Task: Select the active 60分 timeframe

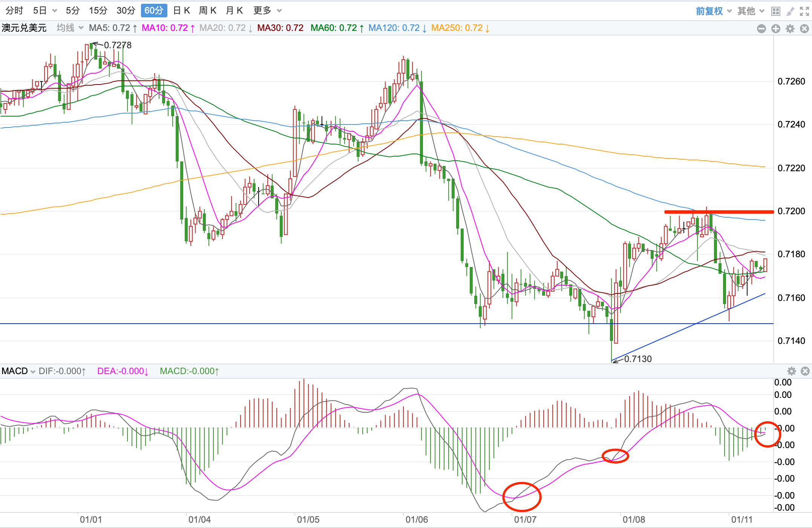Action: coord(154,11)
